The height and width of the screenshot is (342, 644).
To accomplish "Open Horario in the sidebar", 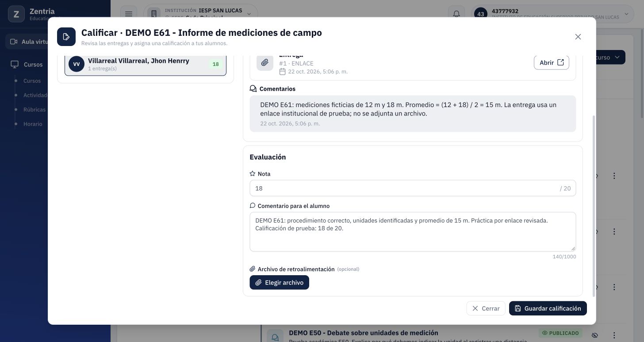I will [33, 124].
